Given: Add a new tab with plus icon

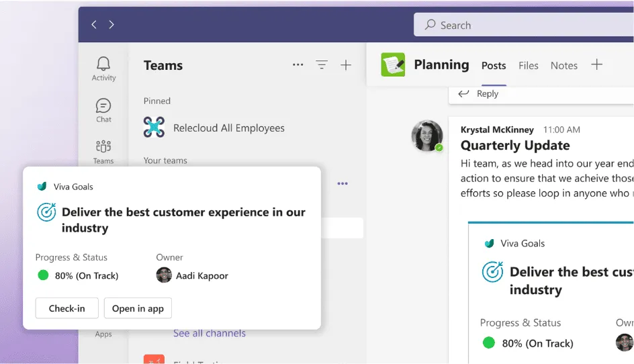Looking at the screenshot, I should (596, 64).
